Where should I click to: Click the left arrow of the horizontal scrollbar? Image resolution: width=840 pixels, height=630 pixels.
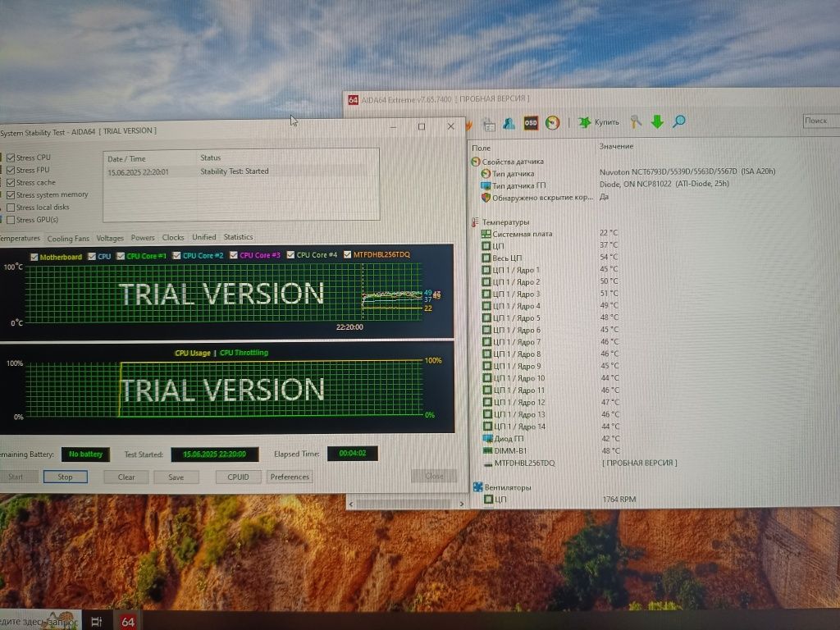pyautogui.click(x=351, y=504)
